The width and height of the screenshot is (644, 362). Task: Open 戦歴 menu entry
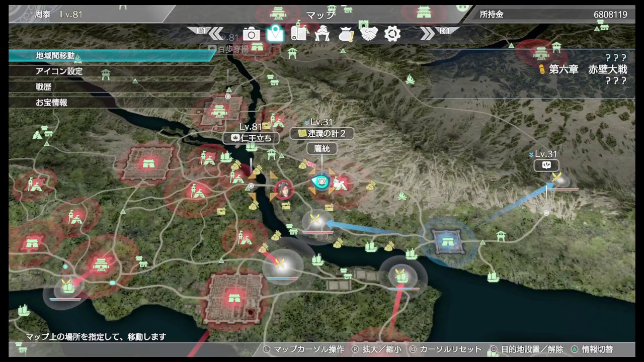pos(111,87)
